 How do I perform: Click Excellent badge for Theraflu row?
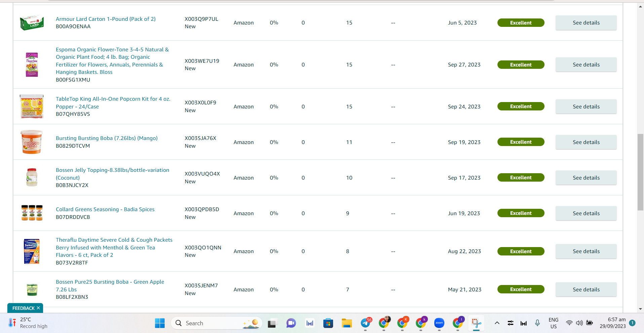click(x=521, y=251)
